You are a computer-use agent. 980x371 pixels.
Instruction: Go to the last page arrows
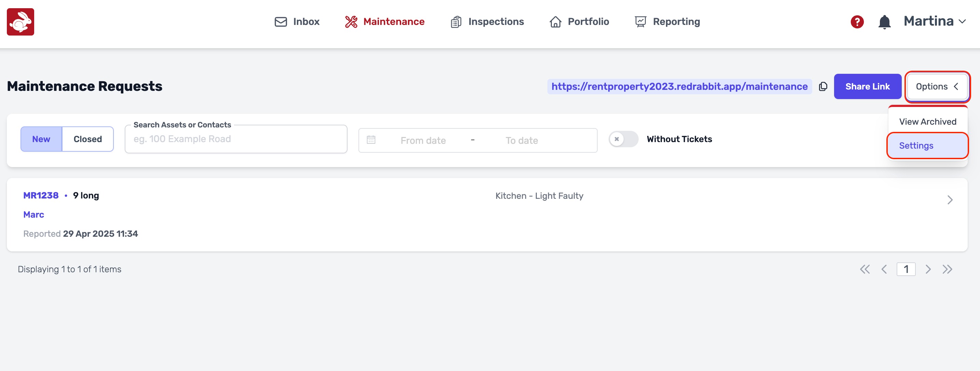point(947,270)
